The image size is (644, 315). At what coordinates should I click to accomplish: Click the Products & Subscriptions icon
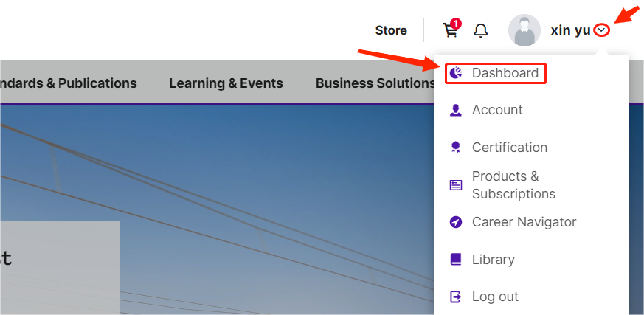(456, 185)
